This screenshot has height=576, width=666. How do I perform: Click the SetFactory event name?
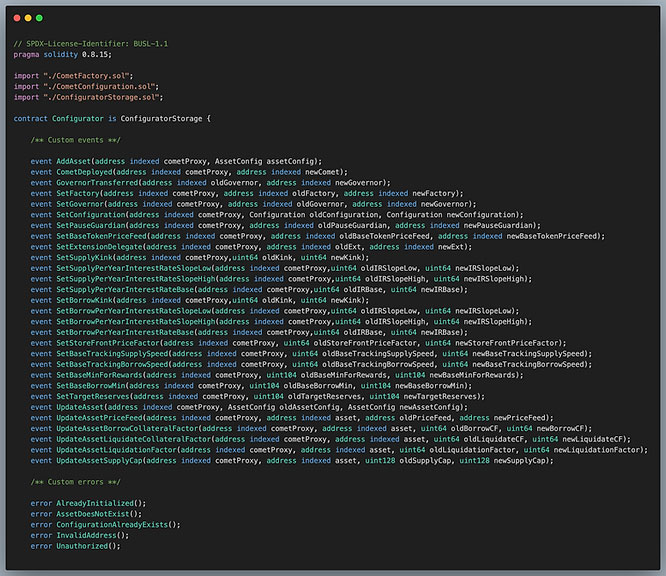coord(78,193)
